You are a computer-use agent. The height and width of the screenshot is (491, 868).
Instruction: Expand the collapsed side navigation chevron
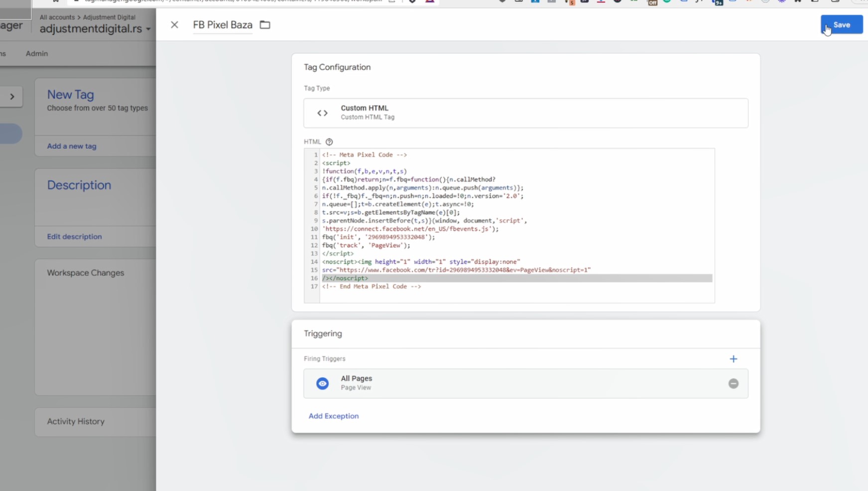tap(12, 97)
